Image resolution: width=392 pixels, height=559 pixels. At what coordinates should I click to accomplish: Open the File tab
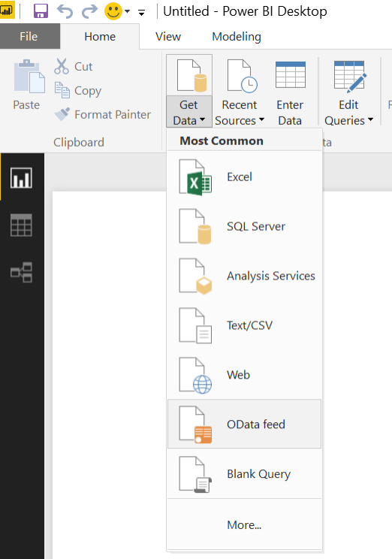(29, 36)
